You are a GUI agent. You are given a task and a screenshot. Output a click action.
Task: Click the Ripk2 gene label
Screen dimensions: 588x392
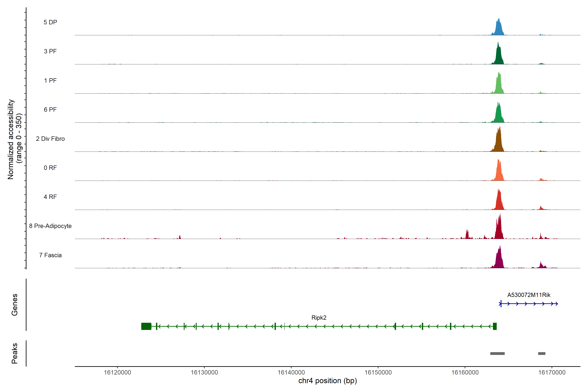[319, 318]
